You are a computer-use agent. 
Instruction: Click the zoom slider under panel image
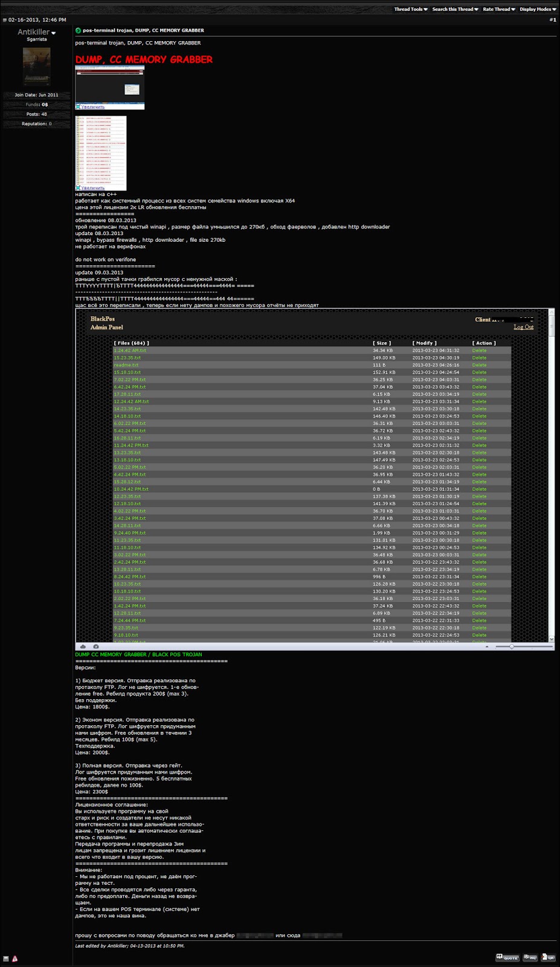coord(524,647)
